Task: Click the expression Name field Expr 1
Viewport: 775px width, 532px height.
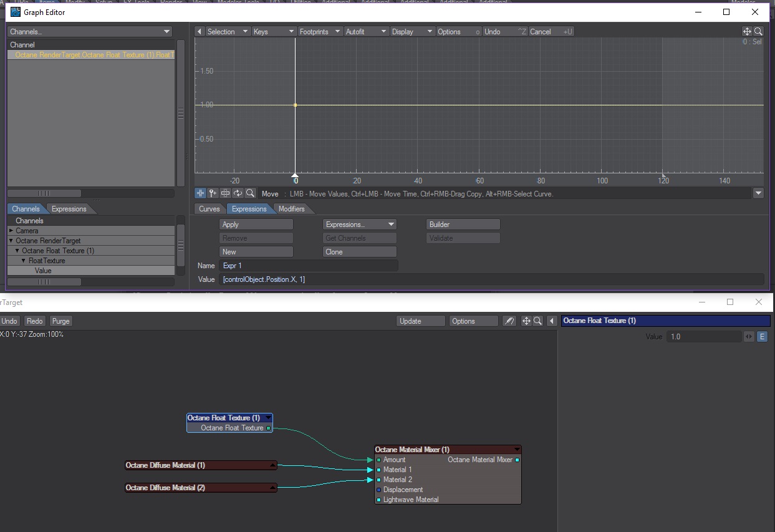Action: (x=309, y=266)
